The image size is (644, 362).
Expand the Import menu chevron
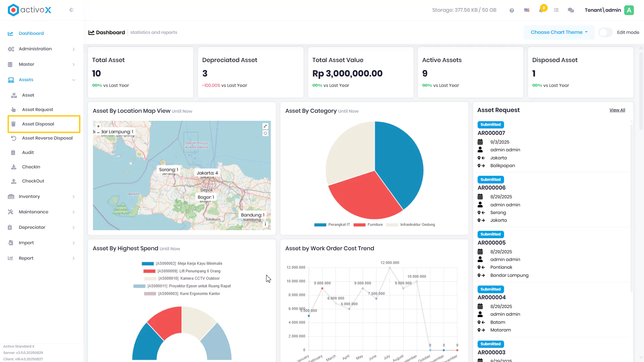[x=73, y=243]
